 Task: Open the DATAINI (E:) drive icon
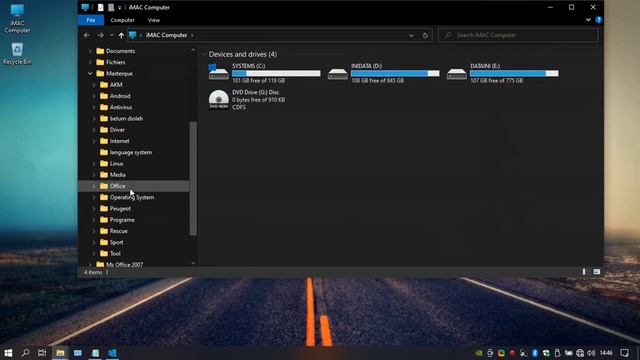point(456,74)
